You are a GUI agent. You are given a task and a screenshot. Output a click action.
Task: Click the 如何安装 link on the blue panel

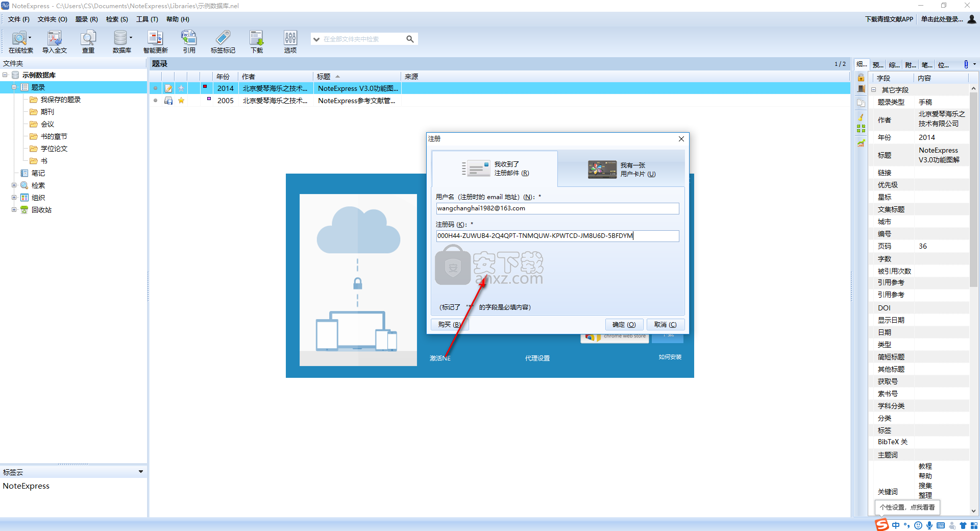pos(670,357)
